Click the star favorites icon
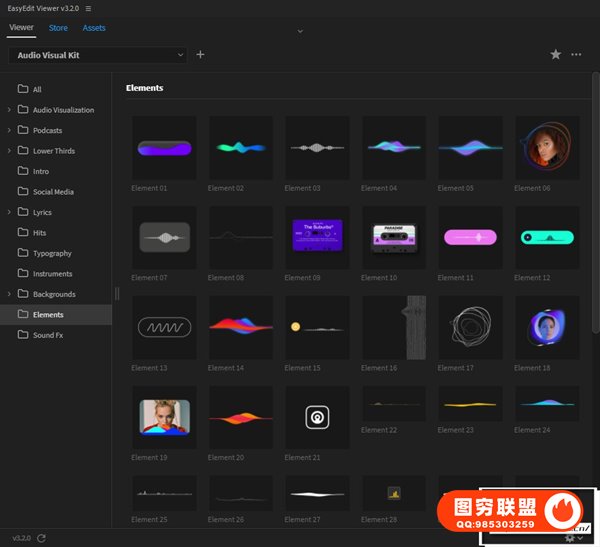 click(x=556, y=55)
